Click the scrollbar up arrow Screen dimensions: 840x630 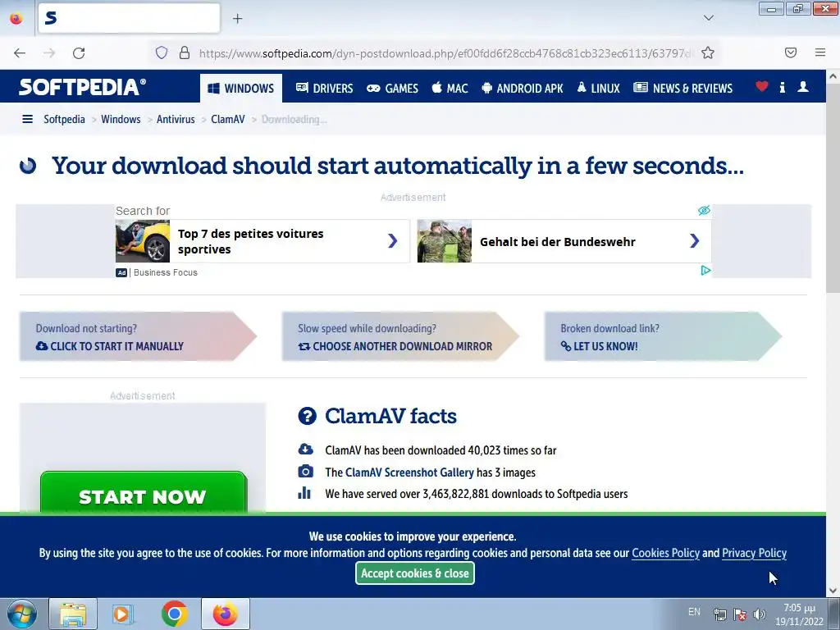point(833,76)
